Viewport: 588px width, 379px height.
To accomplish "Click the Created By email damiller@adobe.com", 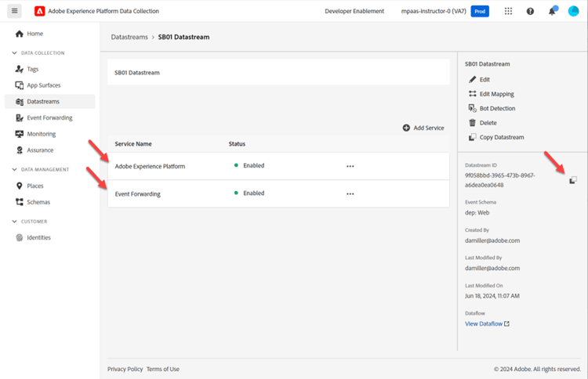I will pos(492,240).
